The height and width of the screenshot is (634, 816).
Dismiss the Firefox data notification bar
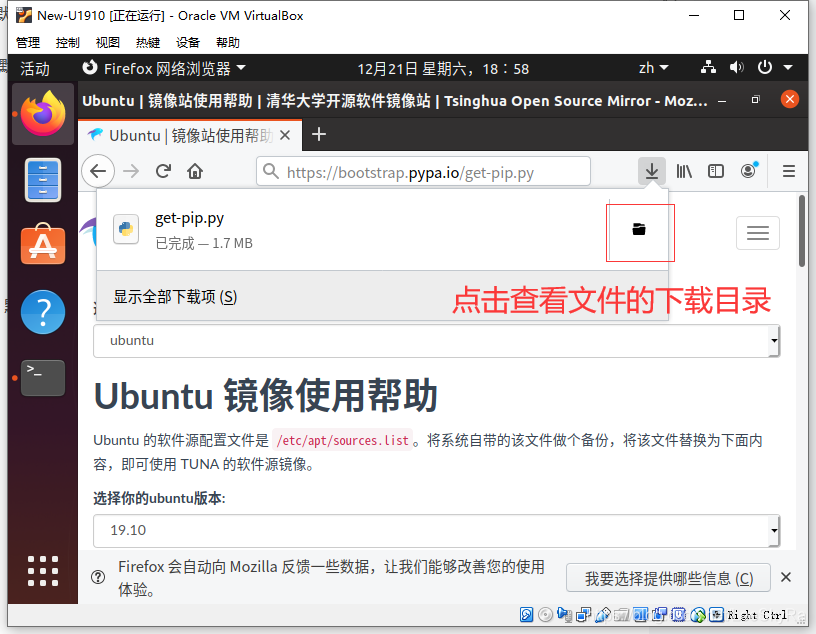[x=786, y=577]
